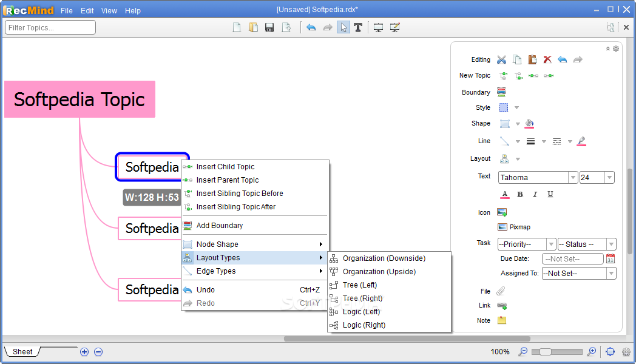Select Logic (Left) layout

click(390, 312)
